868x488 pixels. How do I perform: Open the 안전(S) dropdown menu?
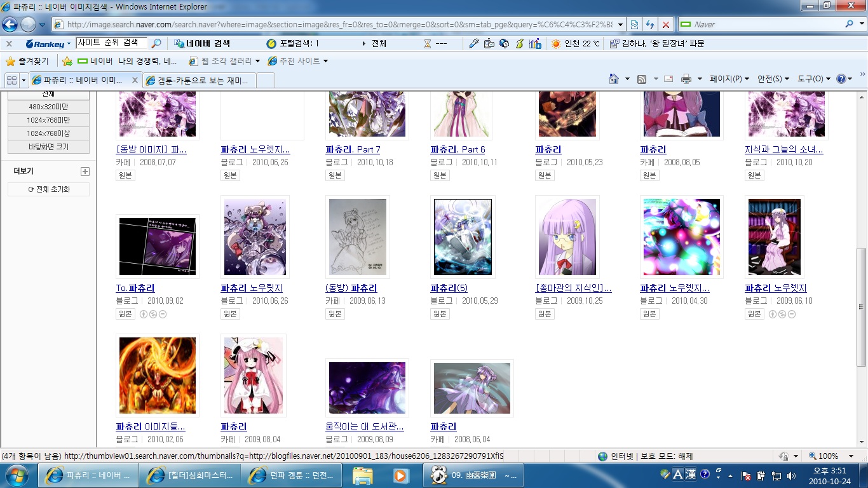(773, 79)
